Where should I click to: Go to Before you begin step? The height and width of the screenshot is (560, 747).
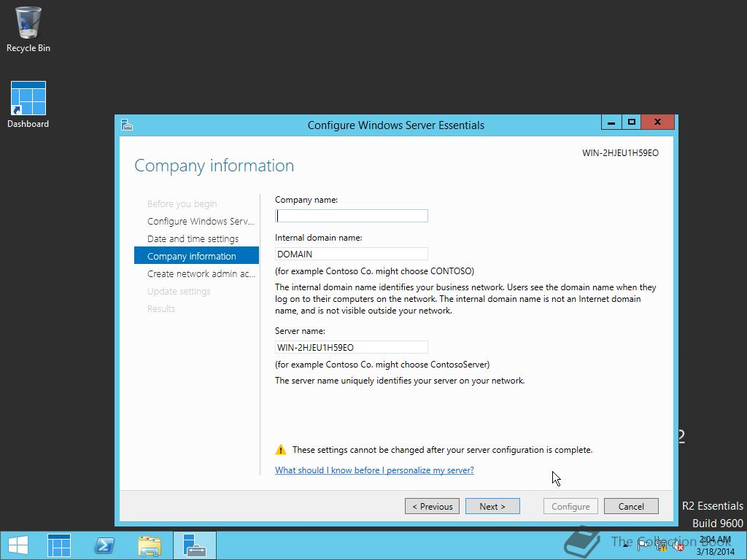182,204
